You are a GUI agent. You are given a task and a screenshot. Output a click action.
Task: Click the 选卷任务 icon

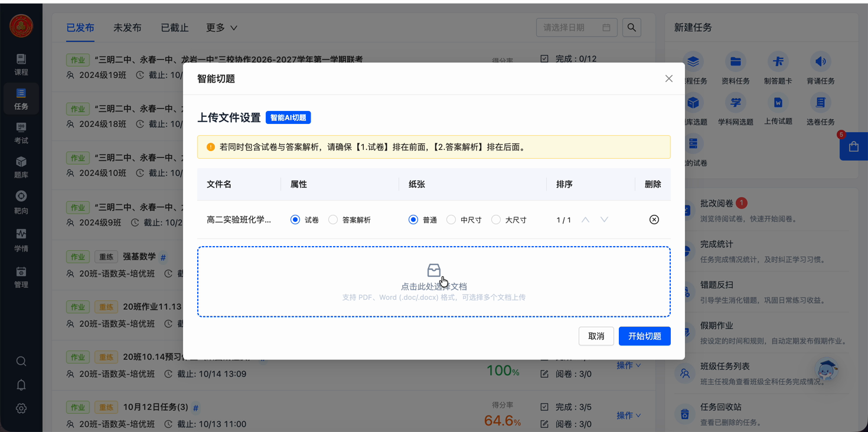[820, 103]
